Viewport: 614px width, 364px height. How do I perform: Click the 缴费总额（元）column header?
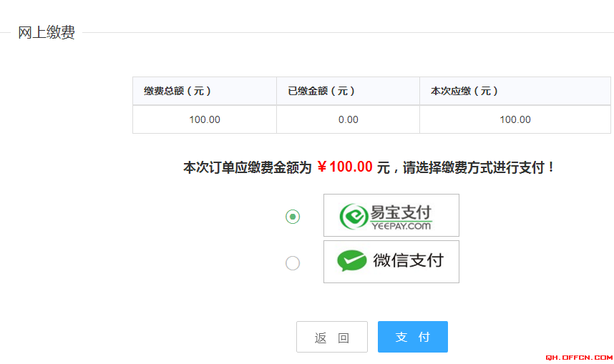click(x=177, y=91)
